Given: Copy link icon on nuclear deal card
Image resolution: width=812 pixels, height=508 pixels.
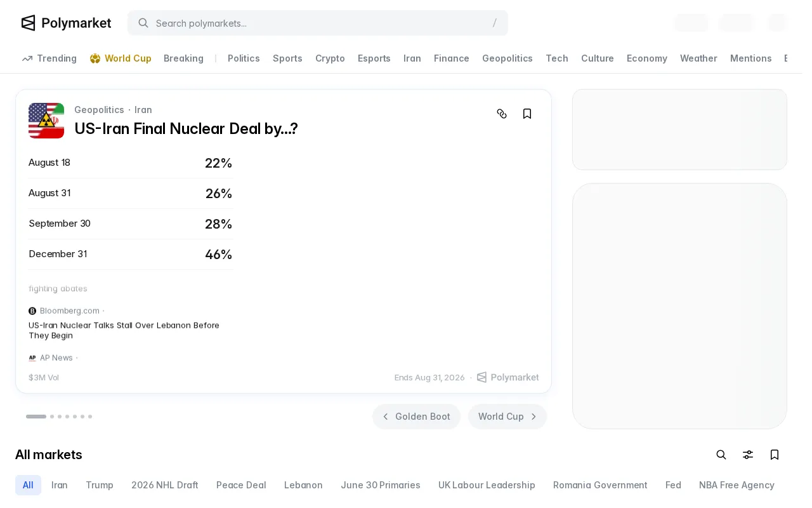Looking at the screenshot, I should [x=502, y=114].
